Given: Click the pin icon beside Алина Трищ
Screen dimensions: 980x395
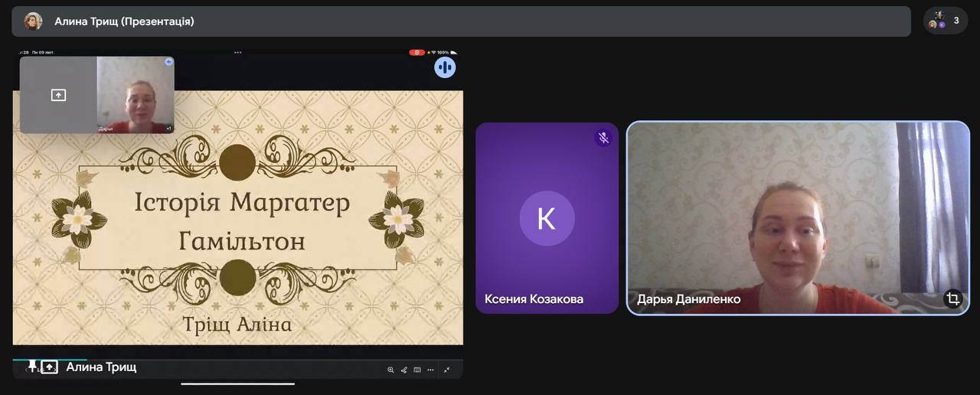Looking at the screenshot, I should [32, 367].
